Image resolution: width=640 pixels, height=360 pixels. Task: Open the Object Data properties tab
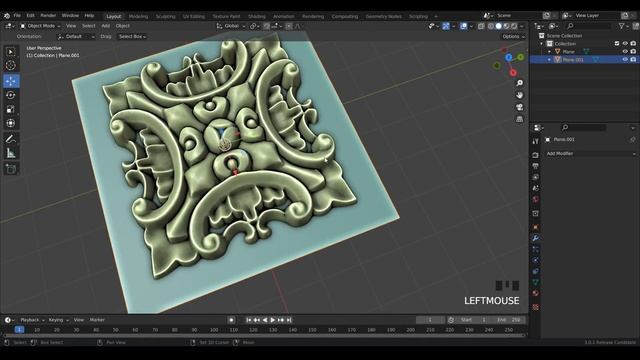(x=536, y=282)
